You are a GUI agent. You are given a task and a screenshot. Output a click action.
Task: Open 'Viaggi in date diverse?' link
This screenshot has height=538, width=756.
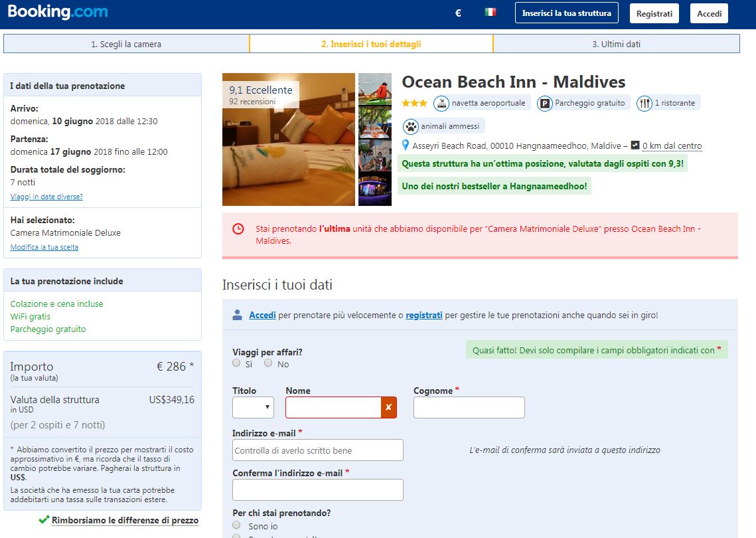[46, 197]
